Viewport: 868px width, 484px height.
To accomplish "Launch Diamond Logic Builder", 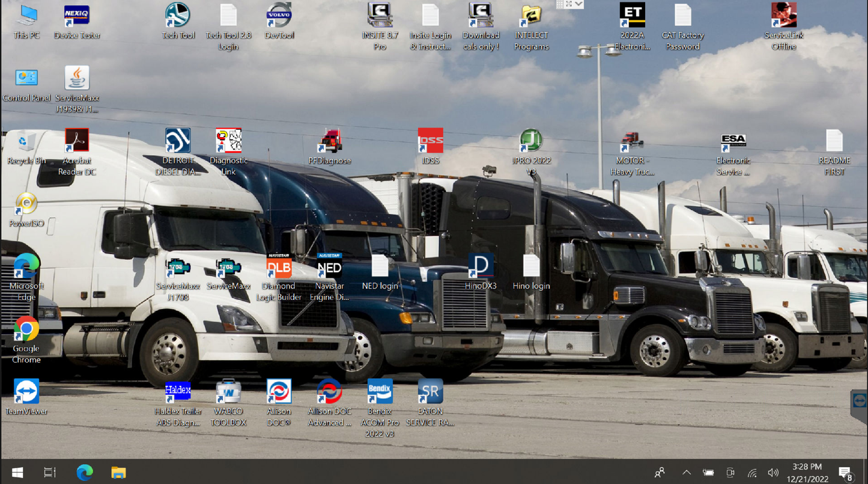I will 279,278.
